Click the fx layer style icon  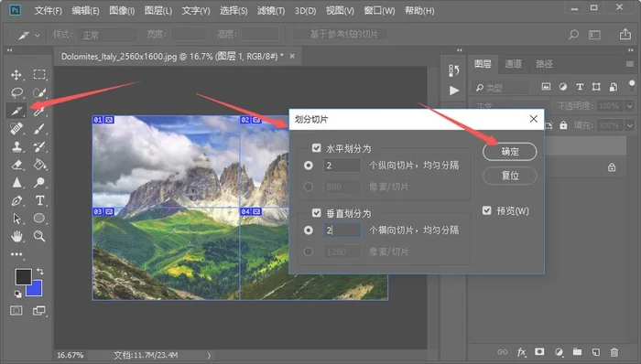[x=521, y=352]
